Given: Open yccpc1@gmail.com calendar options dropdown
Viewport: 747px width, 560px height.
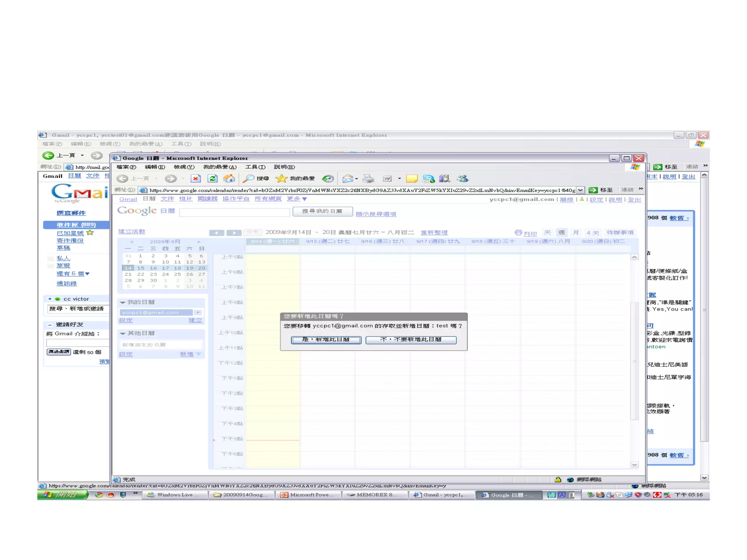Looking at the screenshot, I should [198, 312].
